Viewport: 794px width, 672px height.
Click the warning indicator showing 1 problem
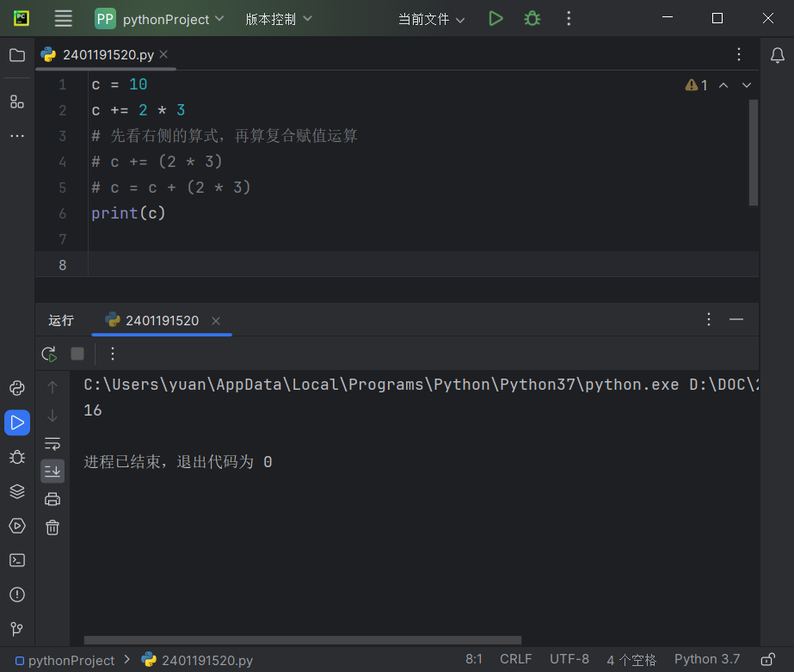(696, 85)
